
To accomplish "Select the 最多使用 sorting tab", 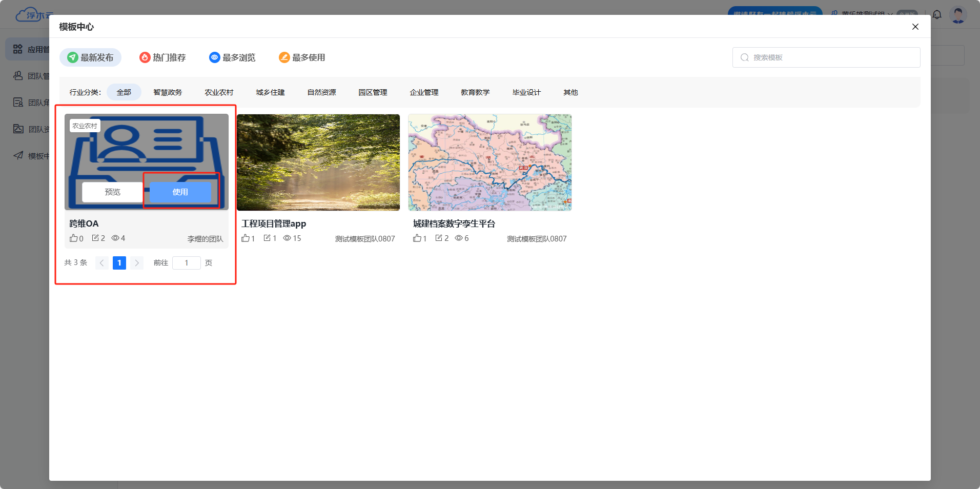I will [x=302, y=57].
